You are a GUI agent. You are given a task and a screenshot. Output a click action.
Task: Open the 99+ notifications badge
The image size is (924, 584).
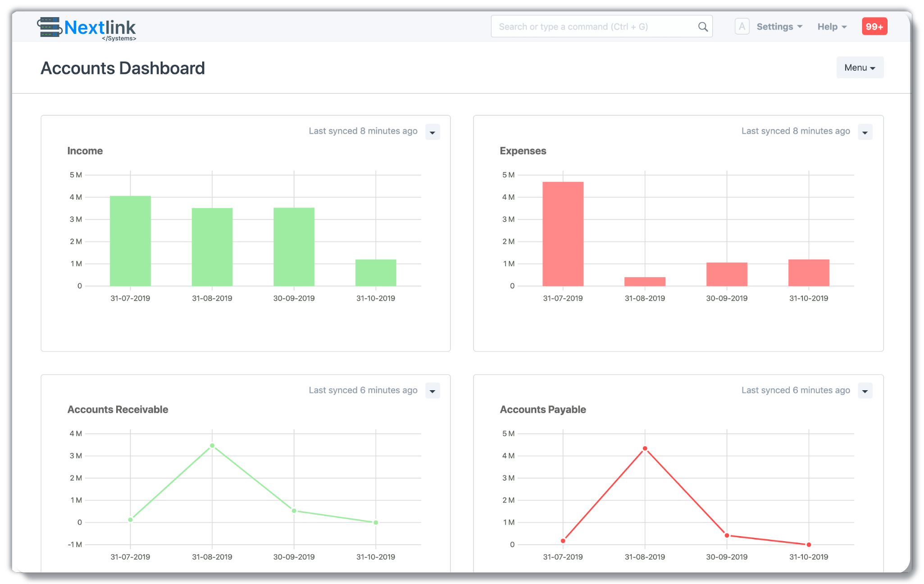click(x=874, y=27)
